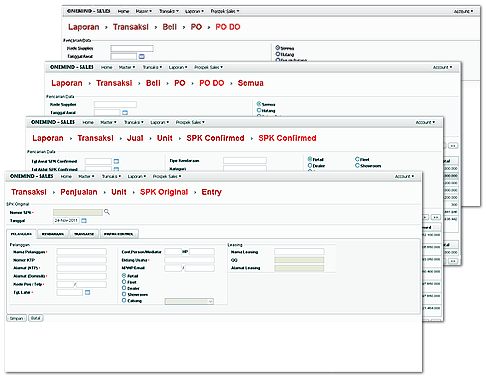This screenshot has width=486, height=379.
Task: Focus the Tgl Lahir date field
Action: (70, 292)
